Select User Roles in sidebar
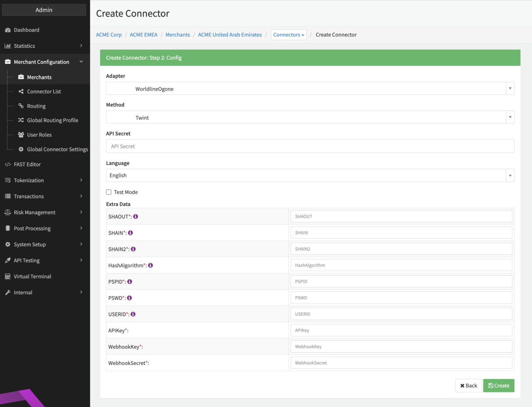Viewport: 532px width, 407px height. (x=39, y=135)
